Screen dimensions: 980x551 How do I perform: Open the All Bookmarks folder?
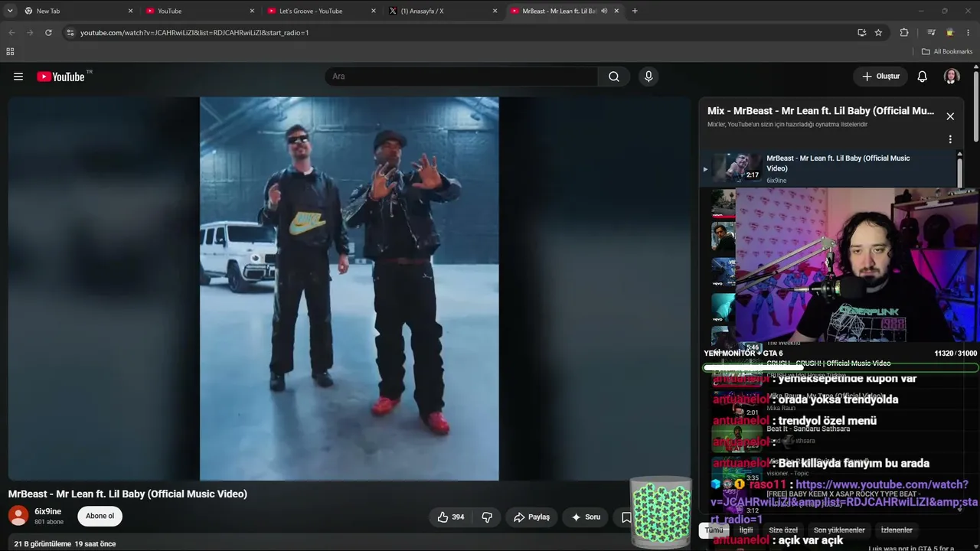tap(947, 51)
